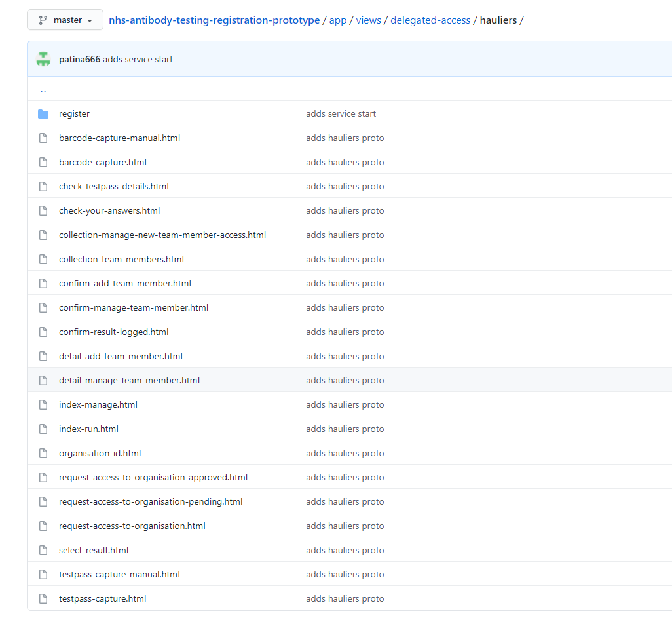The width and height of the screenshot is (672, 622).
Task: Open detail-add-team-member.html
Action: click(121, 356)
